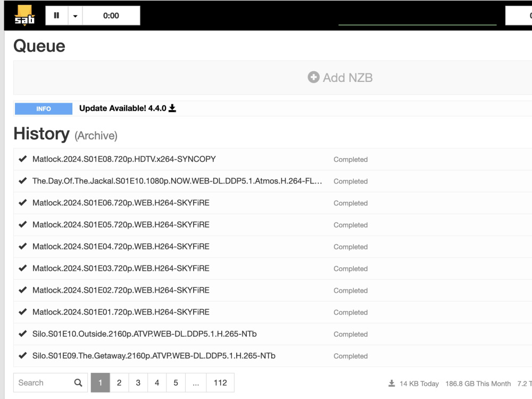532x399 pixels.
Task: Select Matlock.2024.S01E04 SKYFiRE entry name
Action: coord(121,246)
